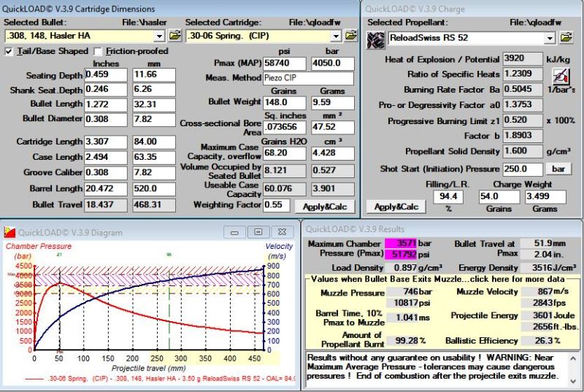This screenshot has width=584, height=392.
Task: Edit Barrel Length inches field
Action: (x=106, y=189)
